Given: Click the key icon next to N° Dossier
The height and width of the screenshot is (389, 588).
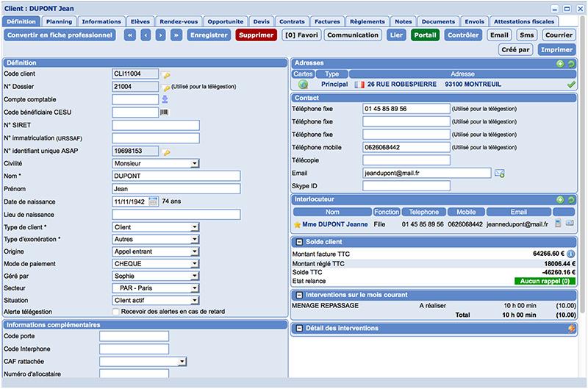Looking at the screenshot, I should 166,88.
